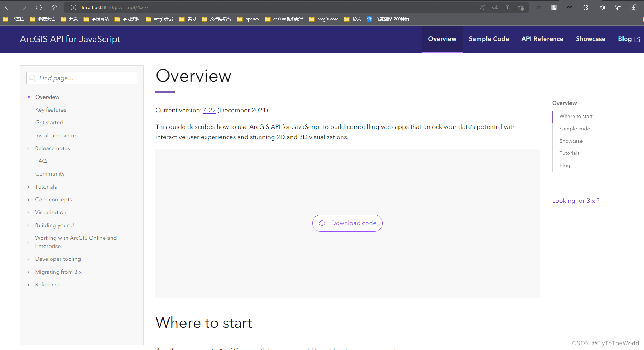The height and width of the screenshot is (350, 644).
Task: Jump to Blog in page outline
Action: click(x=565, y=165)
